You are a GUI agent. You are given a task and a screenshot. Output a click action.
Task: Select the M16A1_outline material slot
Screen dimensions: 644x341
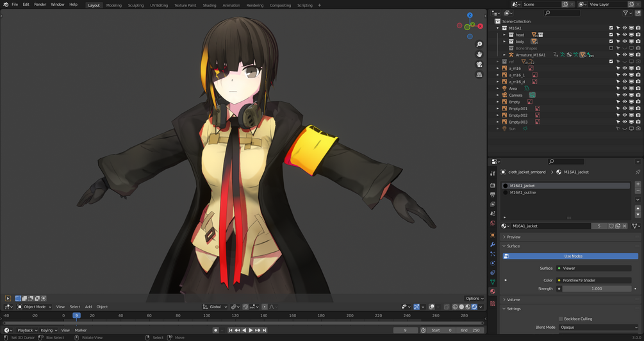point(566,193)
